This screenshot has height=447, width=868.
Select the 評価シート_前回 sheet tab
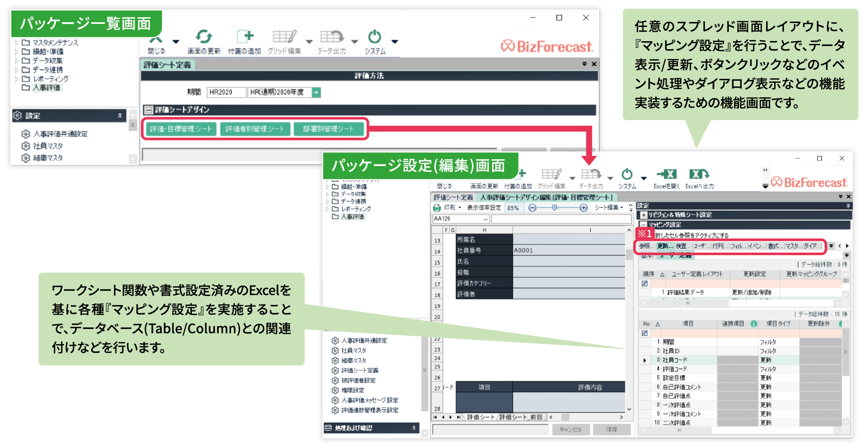521,417
